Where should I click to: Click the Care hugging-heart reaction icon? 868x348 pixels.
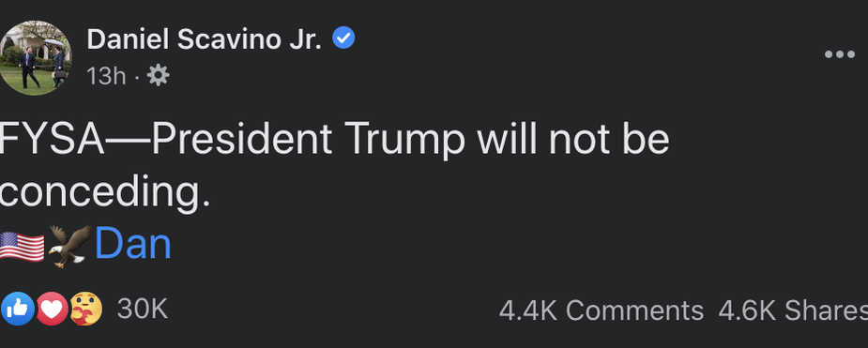(85, 309)
